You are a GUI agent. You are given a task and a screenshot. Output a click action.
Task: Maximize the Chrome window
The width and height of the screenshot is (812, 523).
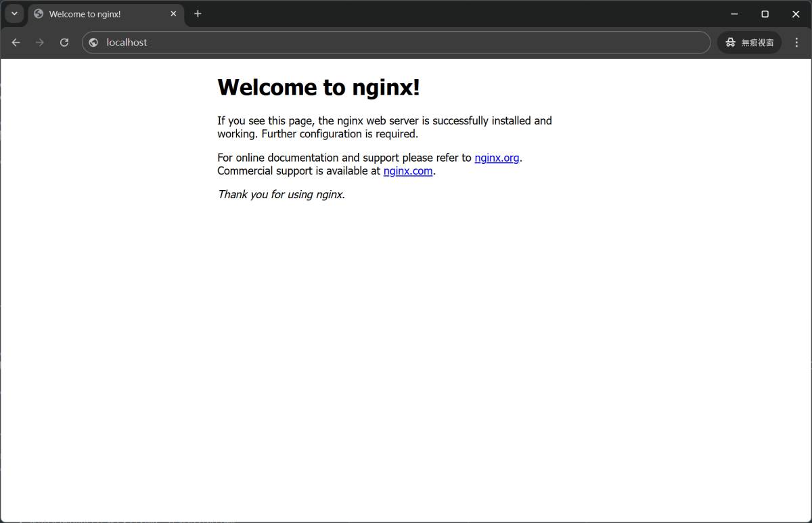pos(765,14)
